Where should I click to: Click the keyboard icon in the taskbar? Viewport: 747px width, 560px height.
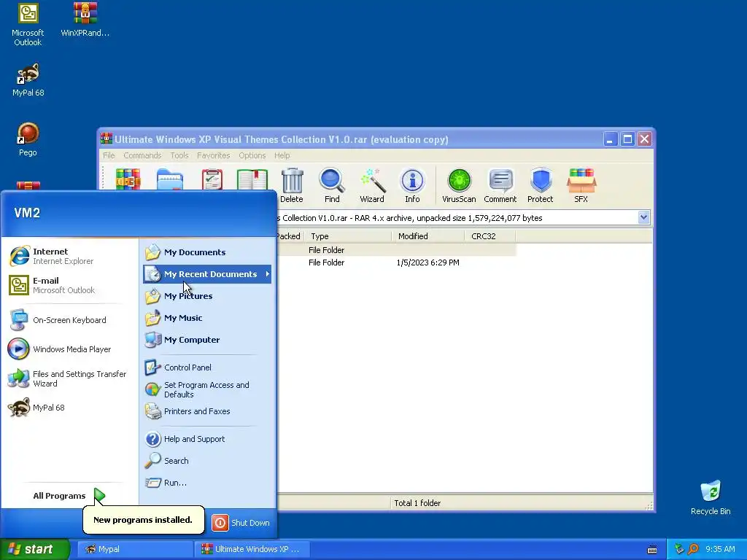(x=652, y=550)
